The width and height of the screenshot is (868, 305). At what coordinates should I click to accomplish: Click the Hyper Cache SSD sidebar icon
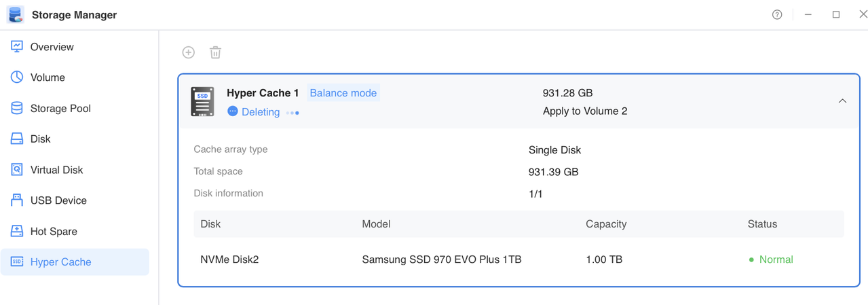pos(17,262)
